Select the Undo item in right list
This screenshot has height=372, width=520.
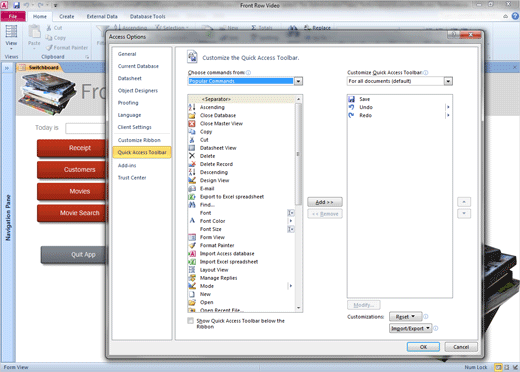click(366, 107)
